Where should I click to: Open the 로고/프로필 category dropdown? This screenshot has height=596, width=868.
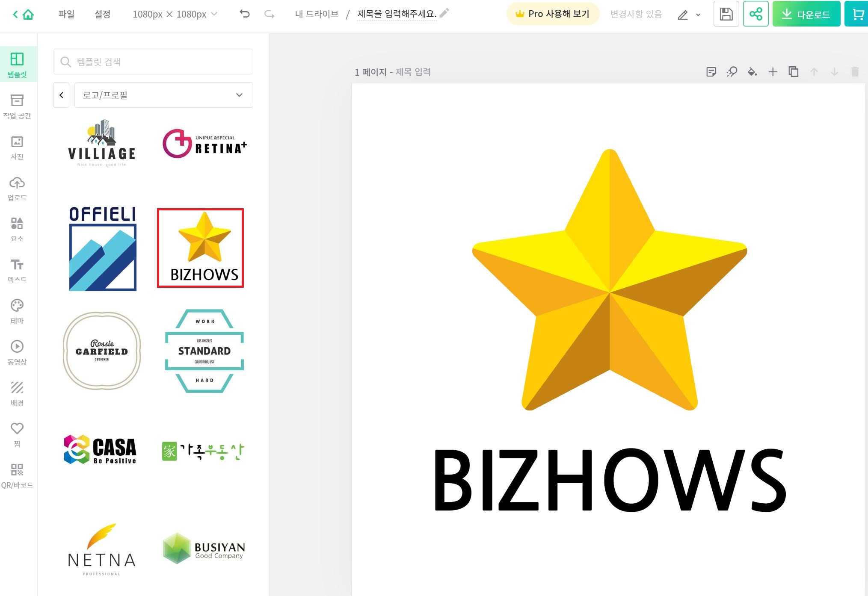click(x=164, y=95)
